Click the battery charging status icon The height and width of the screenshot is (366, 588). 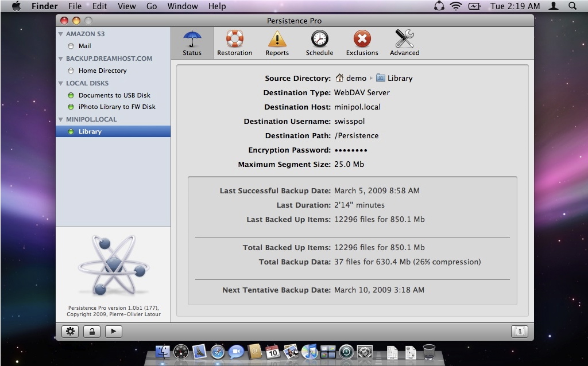(x=474, y=6)
